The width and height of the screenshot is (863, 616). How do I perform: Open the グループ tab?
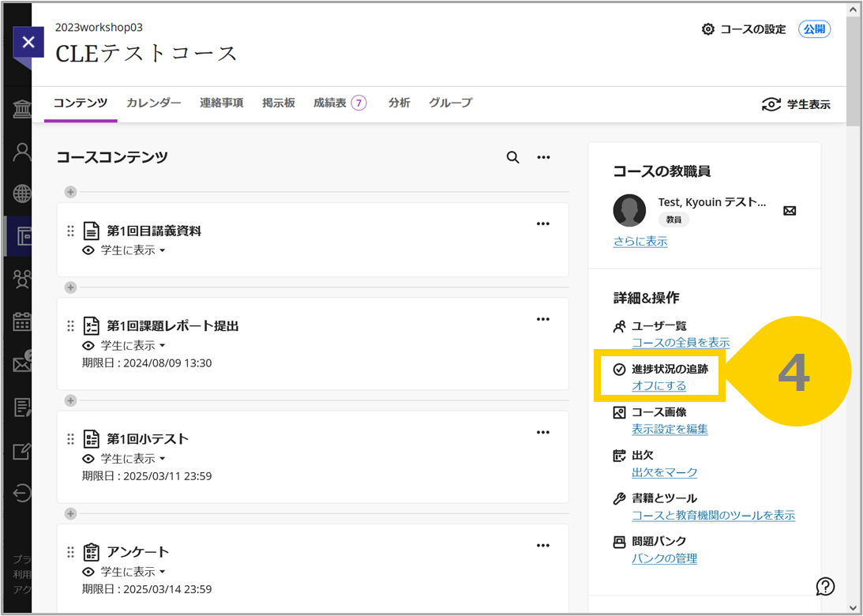click(x=450, y=103)
